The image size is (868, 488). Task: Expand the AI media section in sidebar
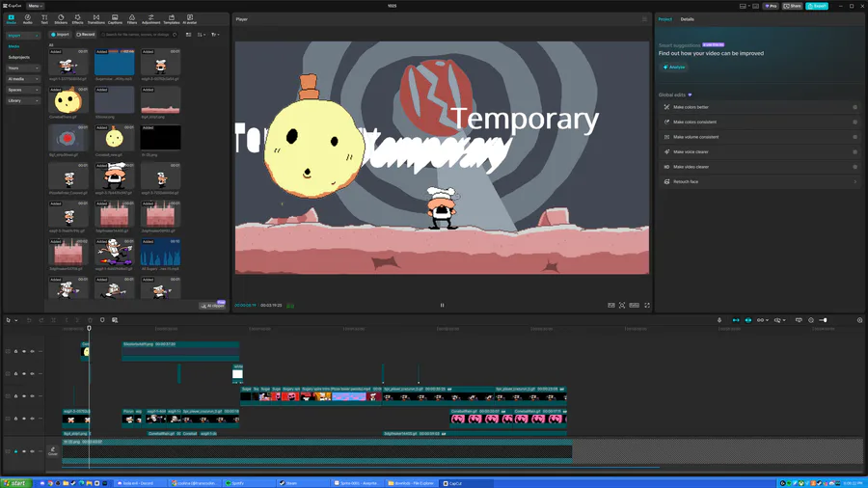click(x=23, y=79)
